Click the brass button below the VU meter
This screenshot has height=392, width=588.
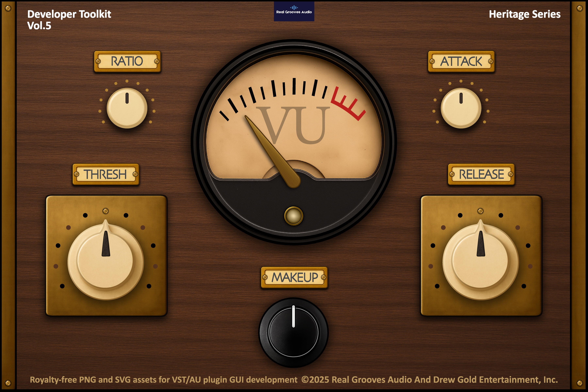click(x=294, y=216)
